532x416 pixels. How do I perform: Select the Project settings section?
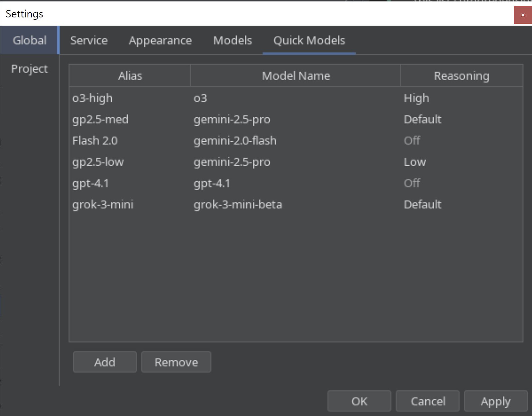pyautogui.click(x=30, y=69)
